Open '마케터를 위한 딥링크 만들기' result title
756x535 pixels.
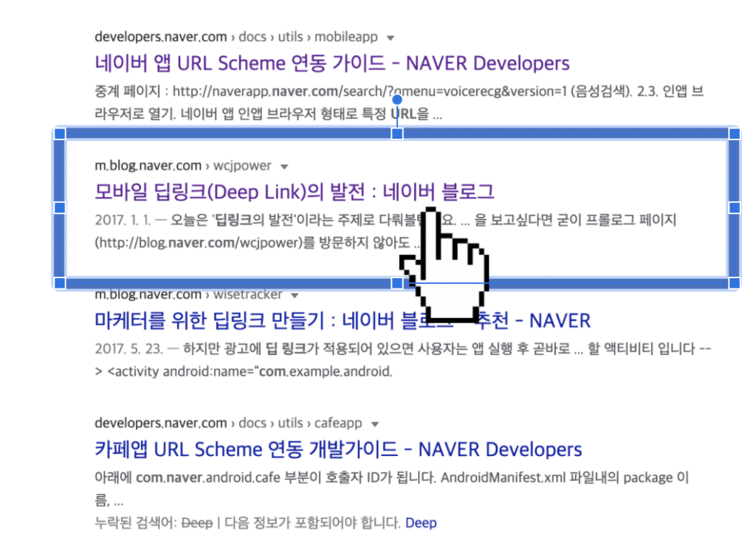343,320
